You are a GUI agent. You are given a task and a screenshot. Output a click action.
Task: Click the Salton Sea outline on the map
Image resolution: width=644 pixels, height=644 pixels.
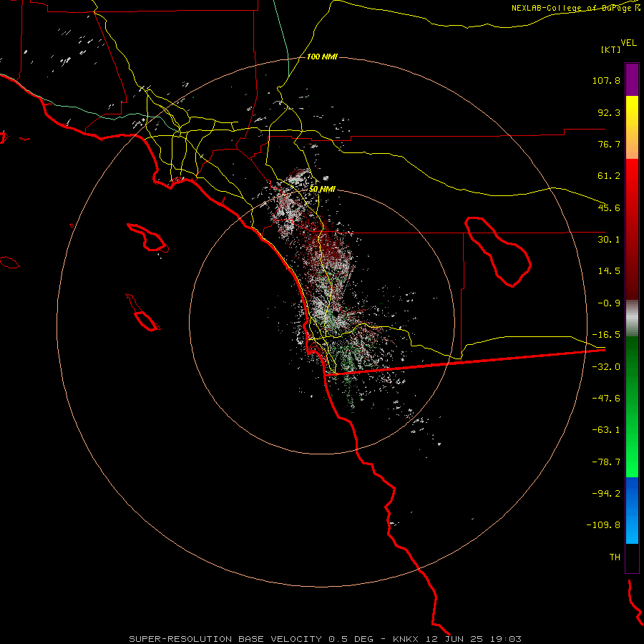(x=498, y=251)
